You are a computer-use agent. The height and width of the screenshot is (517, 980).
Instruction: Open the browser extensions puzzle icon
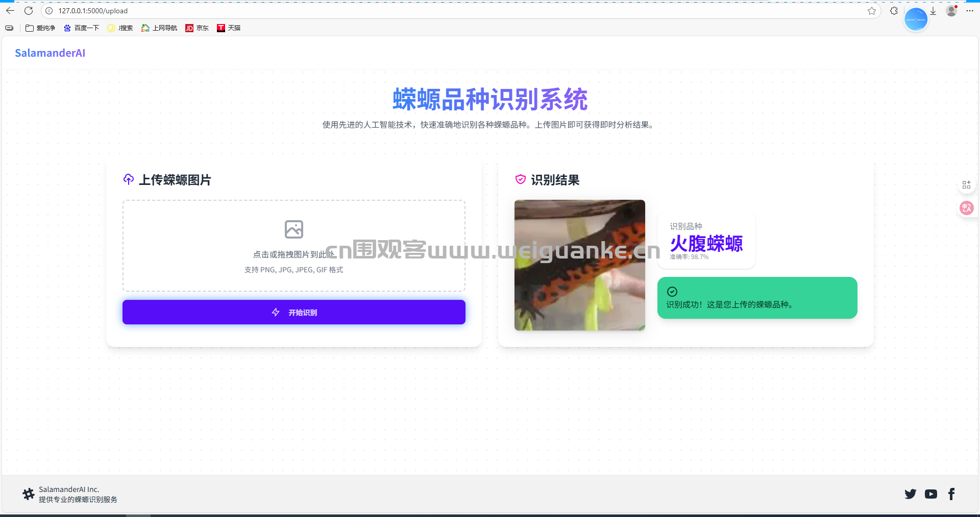pos(894,11)
